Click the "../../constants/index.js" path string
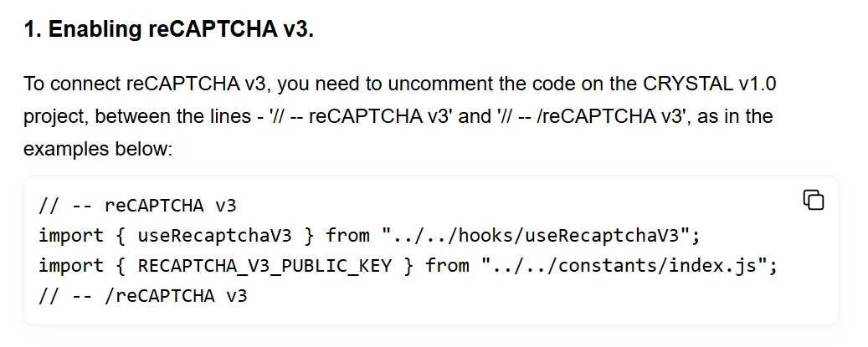The height and width of the screenshot is (347, 868). tap(624, 266)
